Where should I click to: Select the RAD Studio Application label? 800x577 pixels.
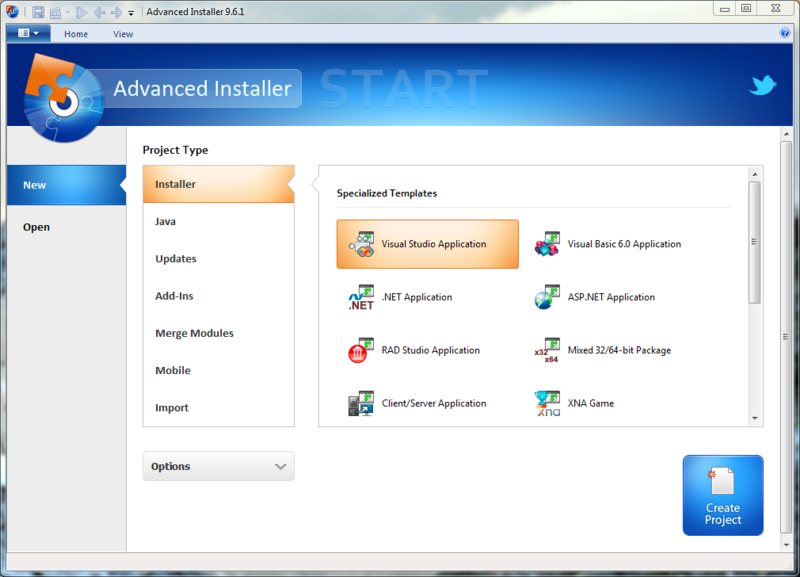(431, 350)
